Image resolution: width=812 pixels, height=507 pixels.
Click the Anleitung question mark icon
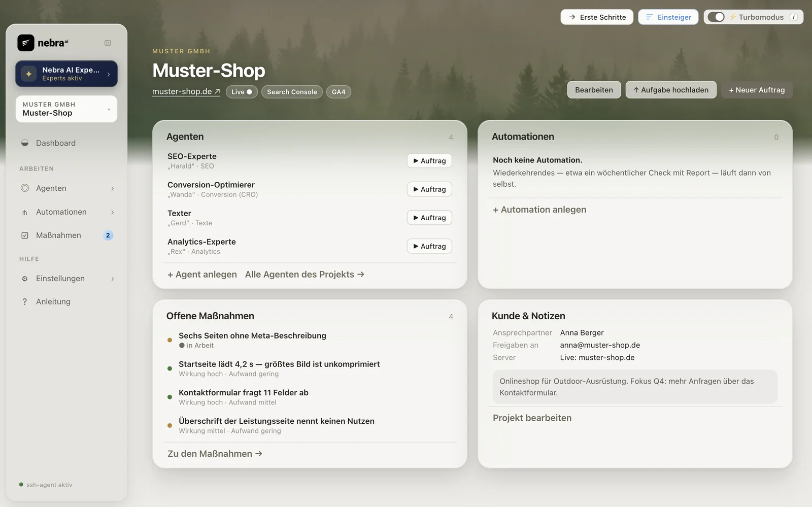[x=25, y=301]
